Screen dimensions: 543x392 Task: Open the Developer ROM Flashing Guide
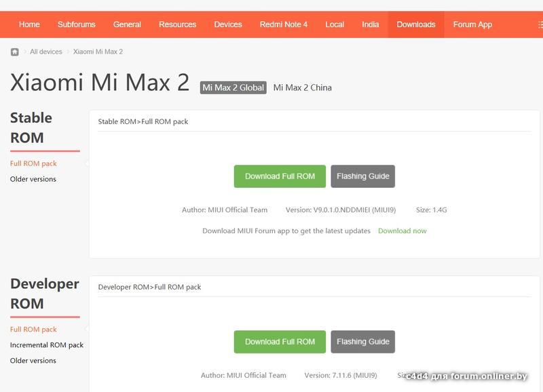363,342
